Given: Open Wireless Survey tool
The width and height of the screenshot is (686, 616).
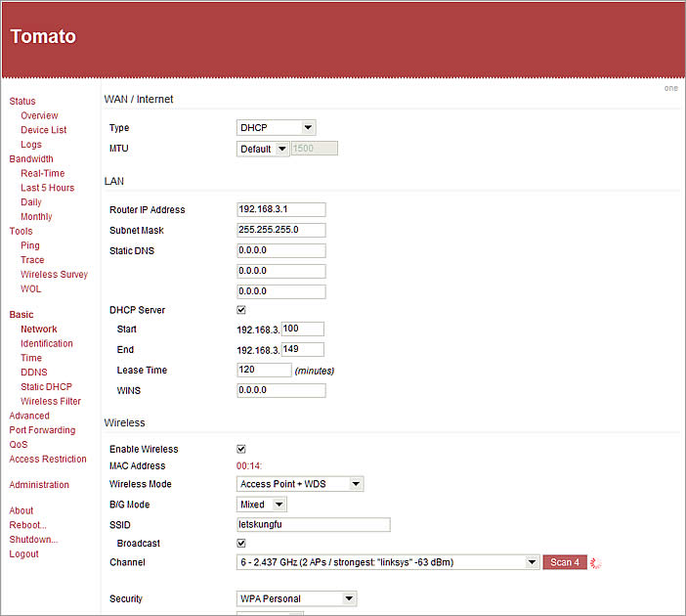Looking at the screenshot, I should [55, 275].
